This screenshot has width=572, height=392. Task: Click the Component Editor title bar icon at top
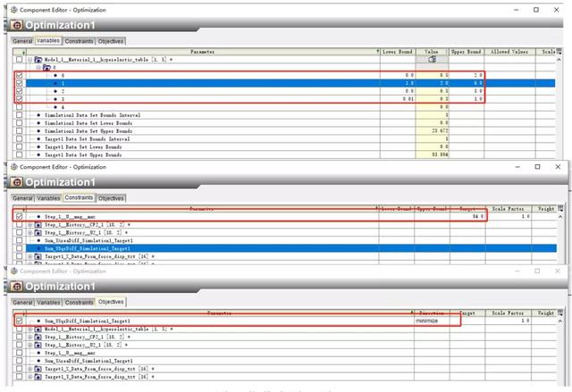click(11, 7)
